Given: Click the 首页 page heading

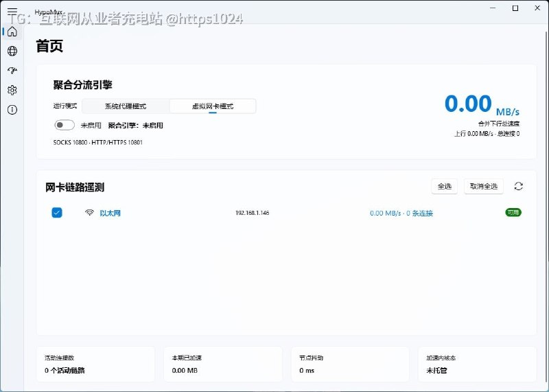Looking at the screenshot, I should 49,46.
